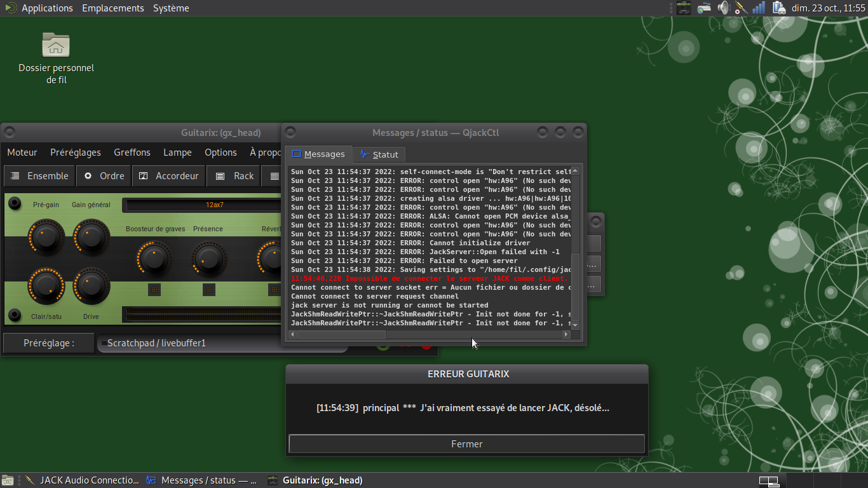868x488 pixels.
Task: Open the volume speaker icon in top panel
Action: [x=723, y=8]
